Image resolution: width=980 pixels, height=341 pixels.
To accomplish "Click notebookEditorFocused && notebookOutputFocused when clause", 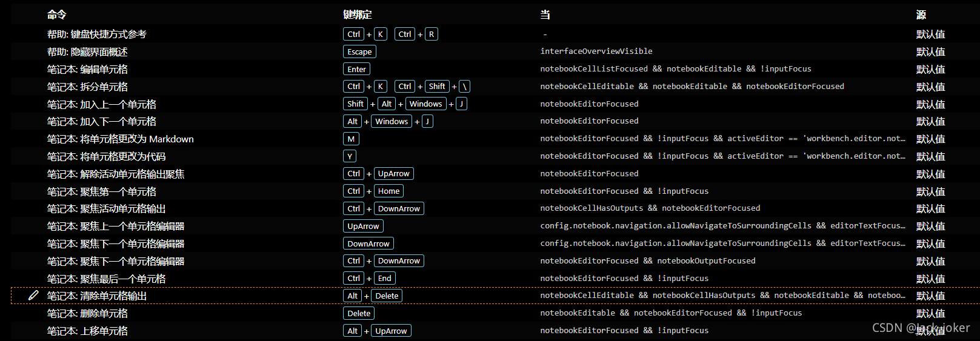I will [x=648, y=261].
